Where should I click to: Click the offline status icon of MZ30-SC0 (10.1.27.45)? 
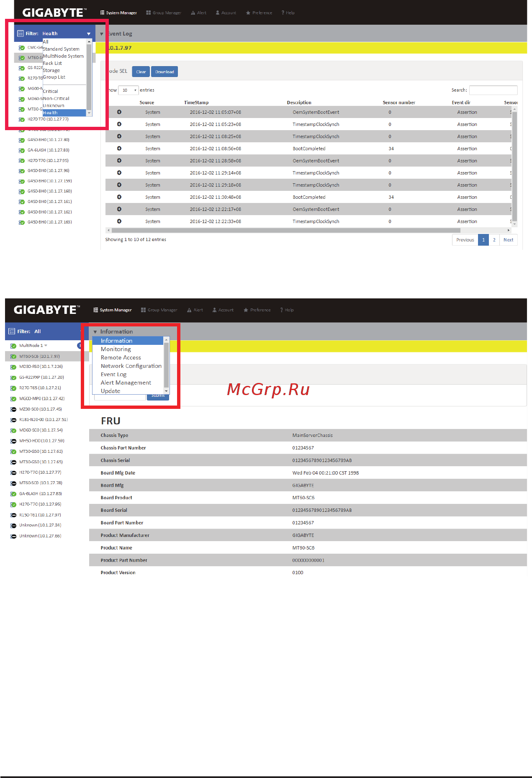13,409
